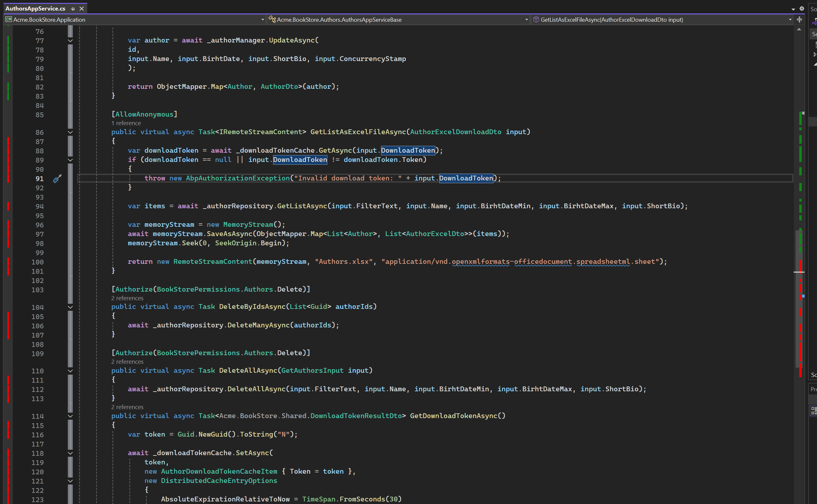Click '2 references' CodeLens above DeleteAllAsync
The width and height of the screenshot is (817, 504).
tap(127, 362)
